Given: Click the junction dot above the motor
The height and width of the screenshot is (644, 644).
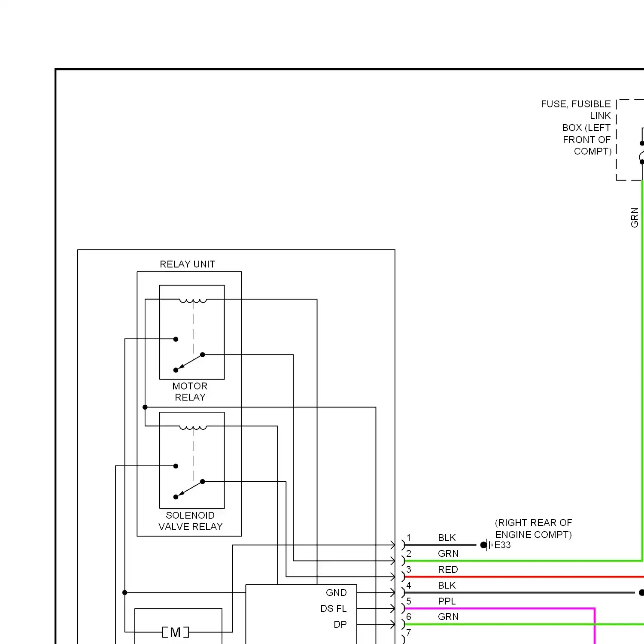Looking at the screenshot, I should pyautogui.click(x=125, y=592).
